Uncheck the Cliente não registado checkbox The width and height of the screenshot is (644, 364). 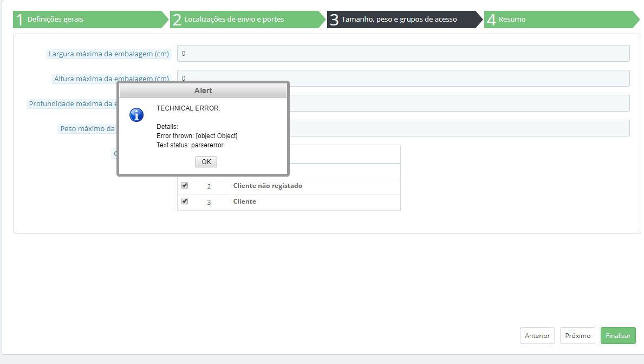click(185, 186)
